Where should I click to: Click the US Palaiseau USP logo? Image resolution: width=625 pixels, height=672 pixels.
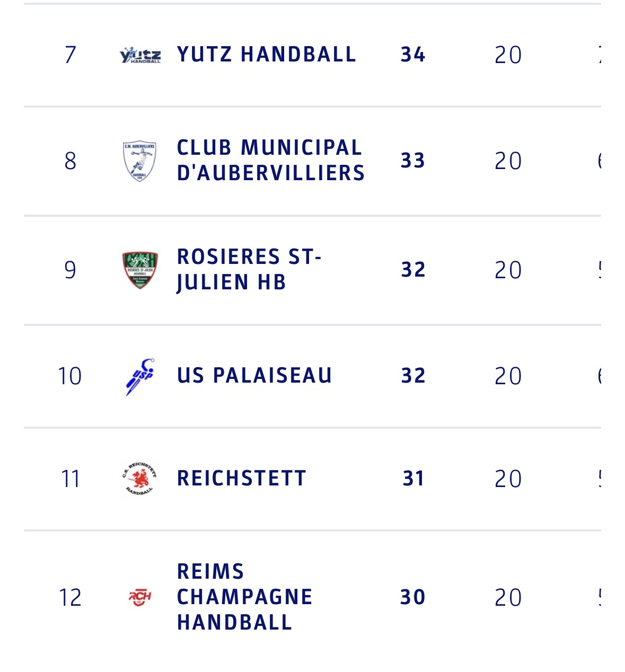(x=140, y=376)
